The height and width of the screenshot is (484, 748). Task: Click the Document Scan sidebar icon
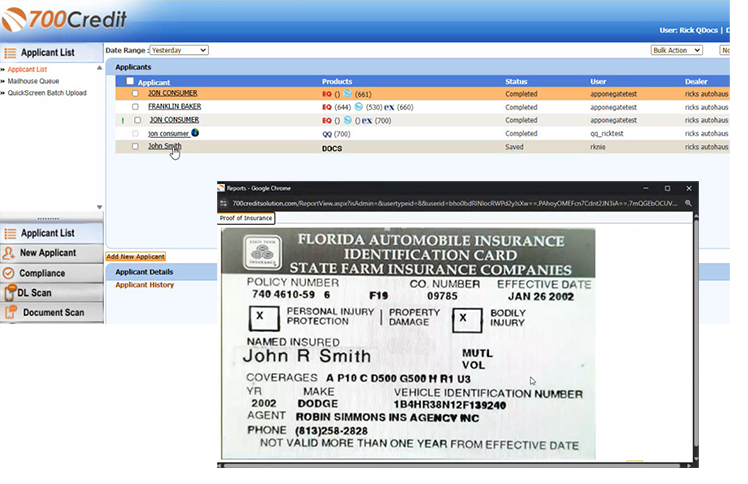coord(10,312)
